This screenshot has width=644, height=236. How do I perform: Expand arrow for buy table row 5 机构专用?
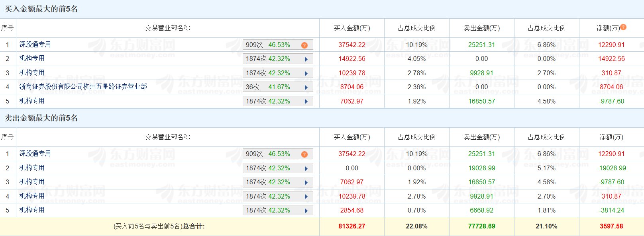coord(306,101)
